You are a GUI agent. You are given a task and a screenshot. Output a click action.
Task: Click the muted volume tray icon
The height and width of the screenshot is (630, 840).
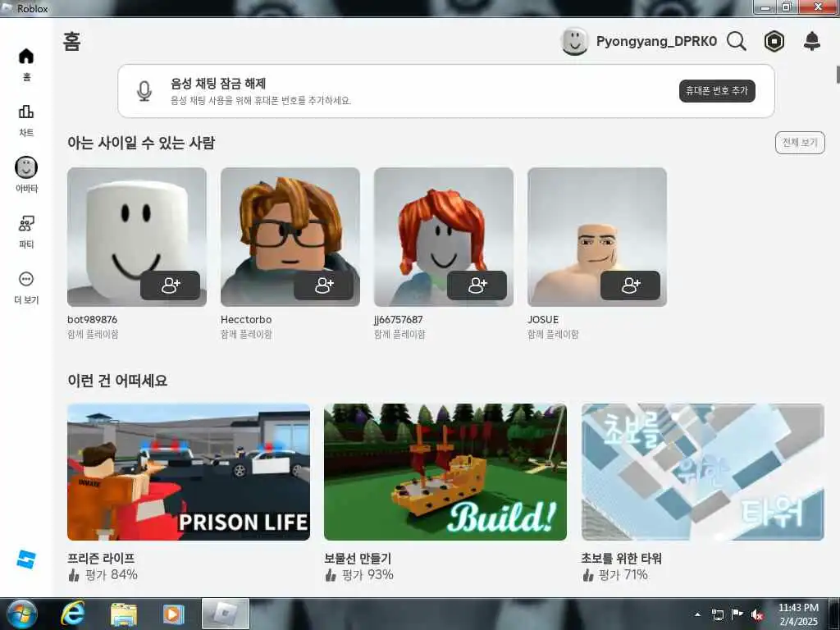[756, 615]
